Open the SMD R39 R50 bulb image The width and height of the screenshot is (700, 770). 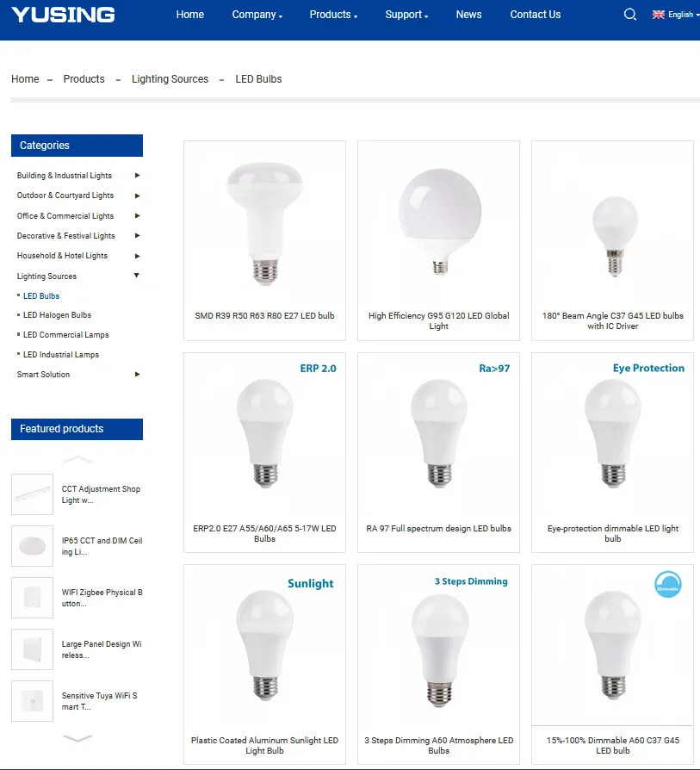[264, 224]
